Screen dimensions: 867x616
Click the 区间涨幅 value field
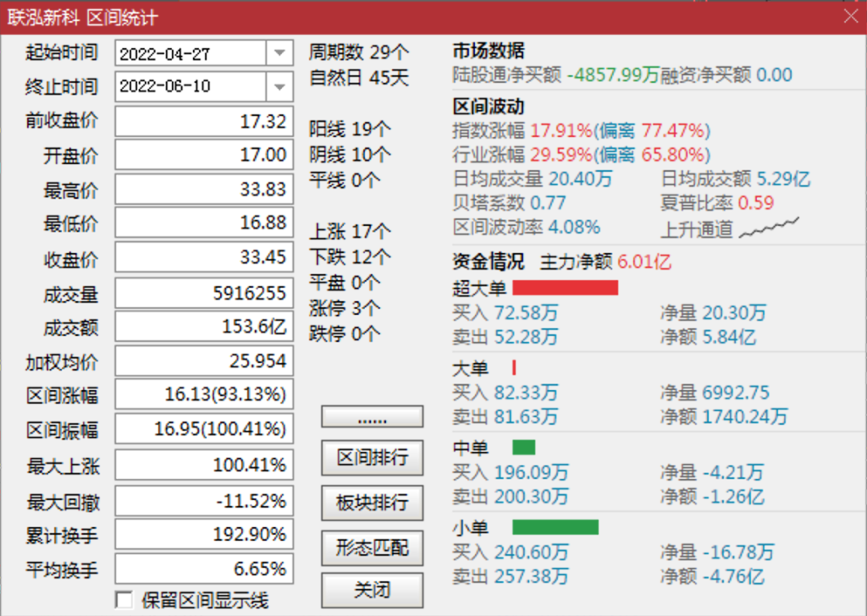tap(204, 395)
